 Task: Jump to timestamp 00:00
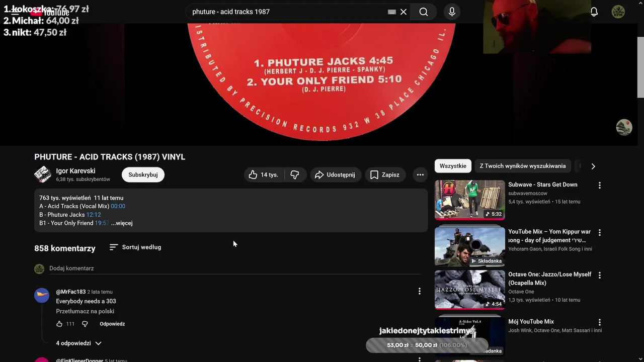click(x=118, y=206)
